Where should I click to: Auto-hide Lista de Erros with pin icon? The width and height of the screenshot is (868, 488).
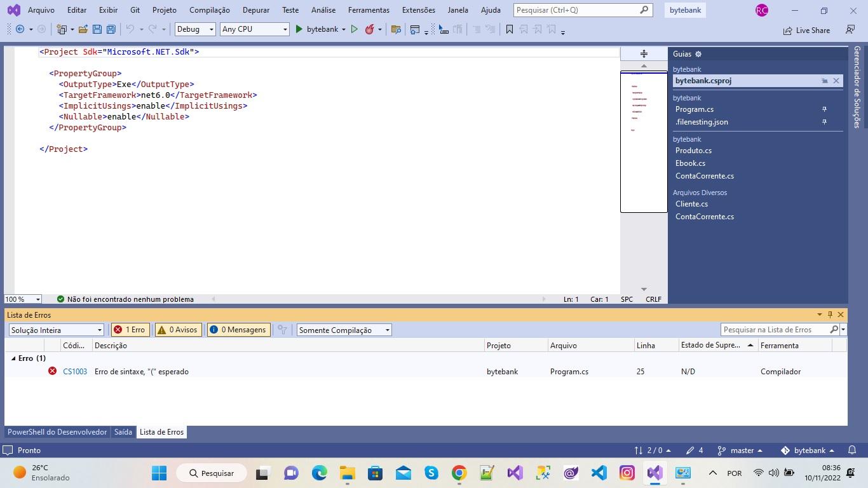click(x=830, y=315)
